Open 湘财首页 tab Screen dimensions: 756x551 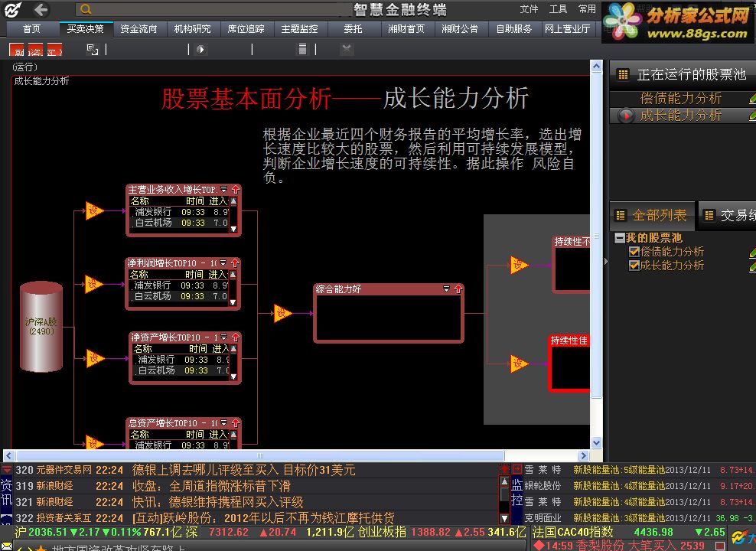pos(406,29)
